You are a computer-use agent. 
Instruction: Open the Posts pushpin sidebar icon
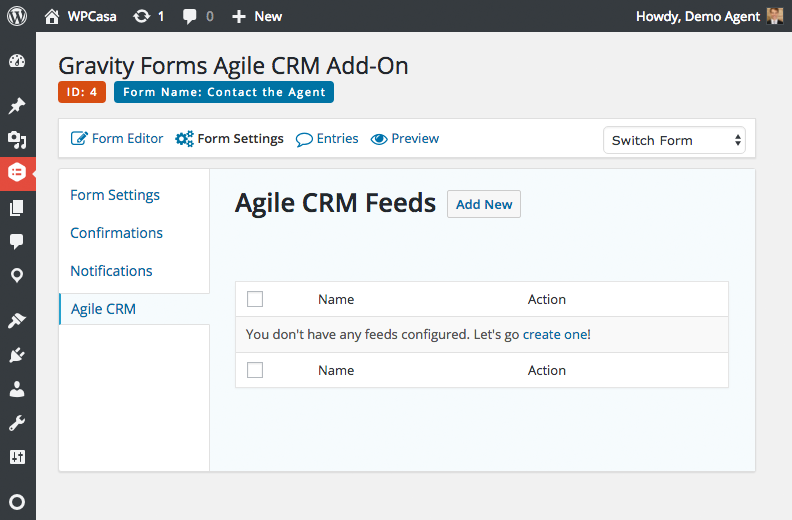click(17, 106)
